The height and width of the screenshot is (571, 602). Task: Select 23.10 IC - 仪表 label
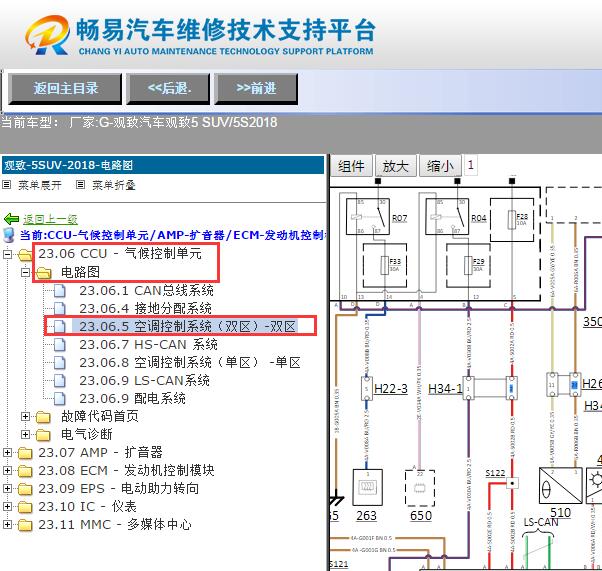pos(87,506)
